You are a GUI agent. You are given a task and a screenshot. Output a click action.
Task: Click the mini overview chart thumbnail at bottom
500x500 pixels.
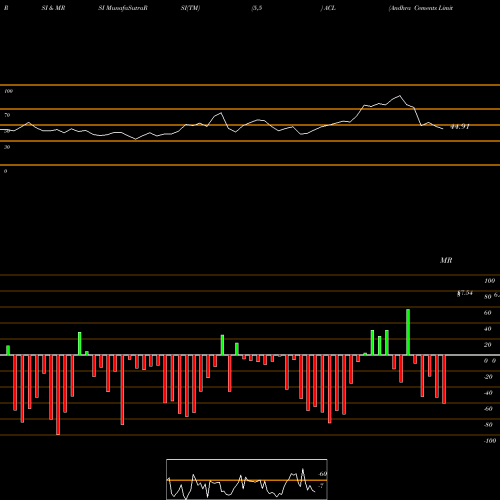tap(247, 479)
